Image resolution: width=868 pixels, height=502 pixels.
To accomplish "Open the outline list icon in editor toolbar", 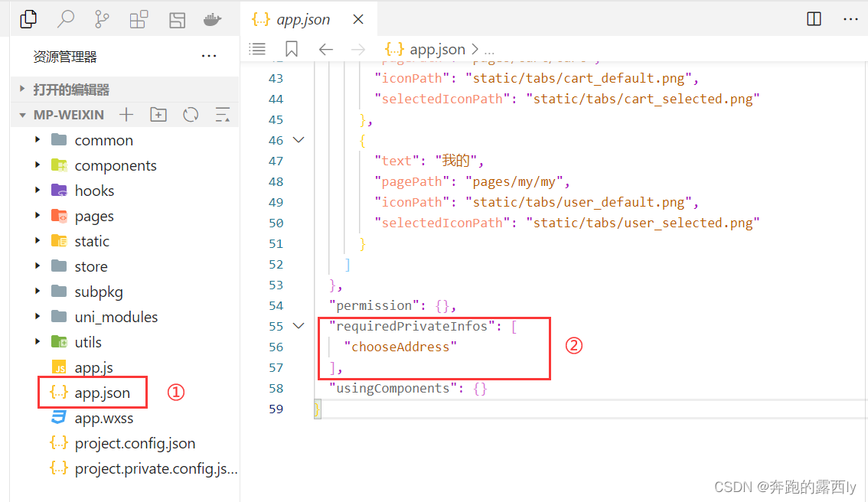I will (257, 48).
